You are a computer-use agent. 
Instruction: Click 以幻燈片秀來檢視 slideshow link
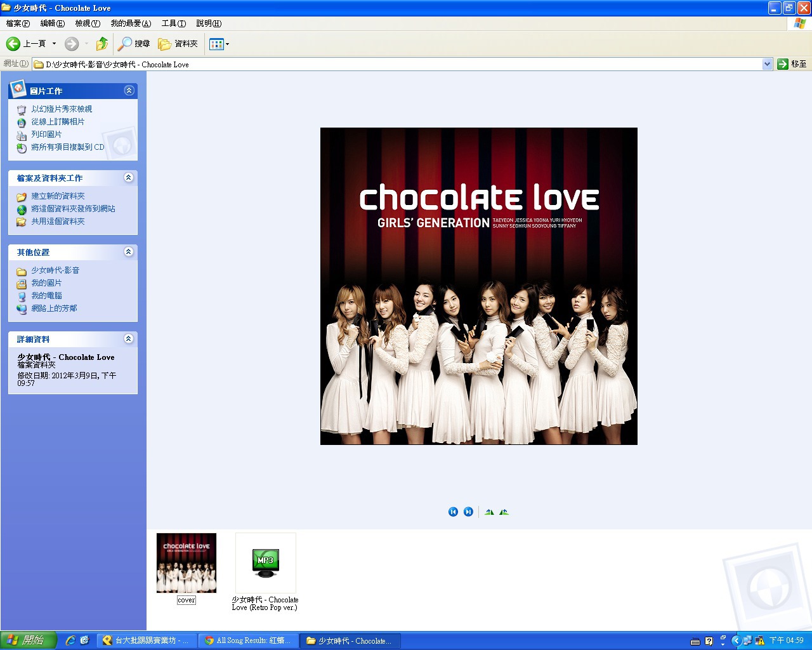coord(62,109)
